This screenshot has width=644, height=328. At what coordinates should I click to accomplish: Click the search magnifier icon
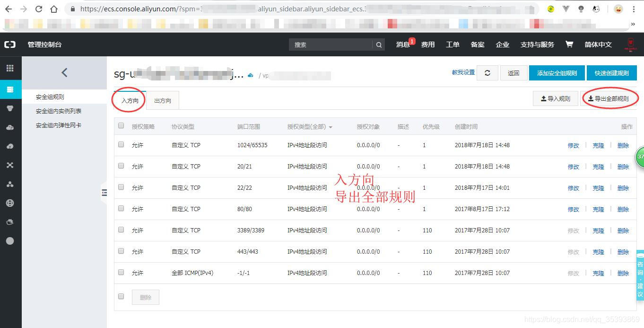click(x=379, y=44)
